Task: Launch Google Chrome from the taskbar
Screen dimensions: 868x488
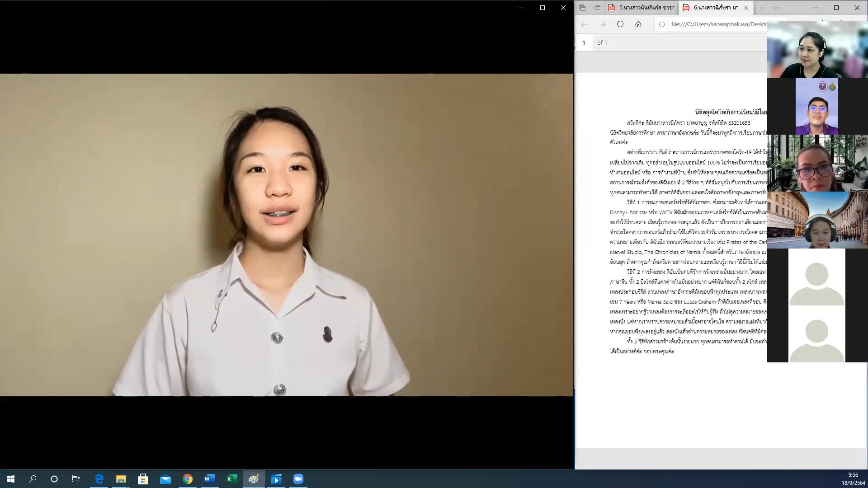Action: [x=188, y=479]
